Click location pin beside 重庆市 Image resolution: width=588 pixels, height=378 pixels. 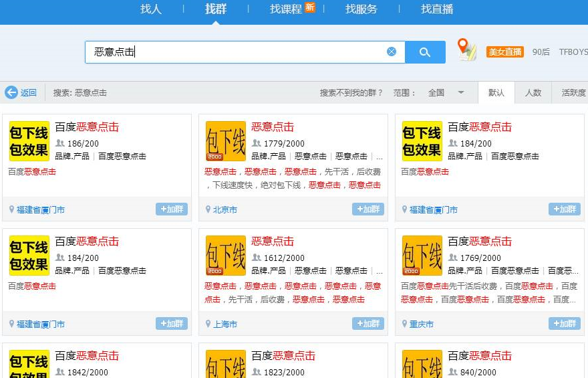pos(405,324)
